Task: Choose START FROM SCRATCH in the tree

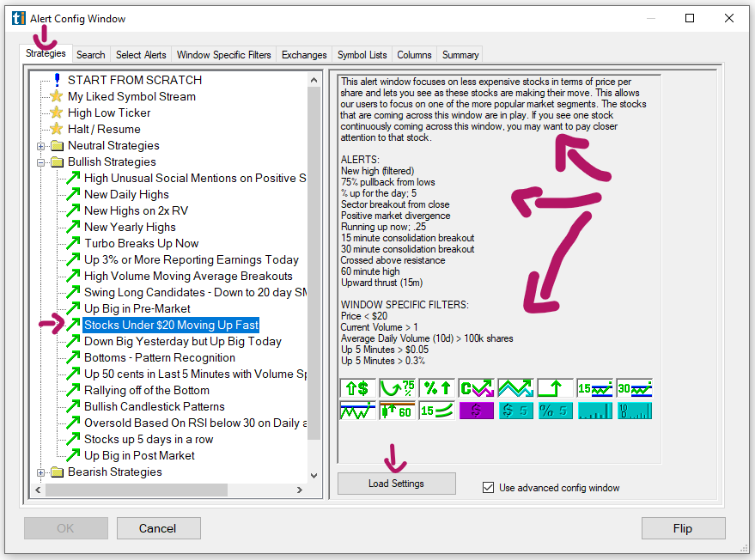Action: coord(135,80)
